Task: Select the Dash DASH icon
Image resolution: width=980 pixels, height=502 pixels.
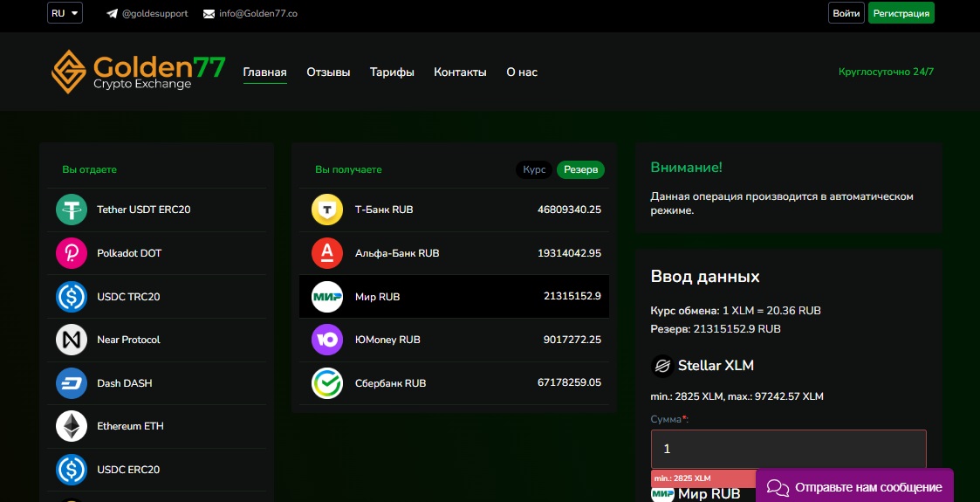Action: coord(72,383)
